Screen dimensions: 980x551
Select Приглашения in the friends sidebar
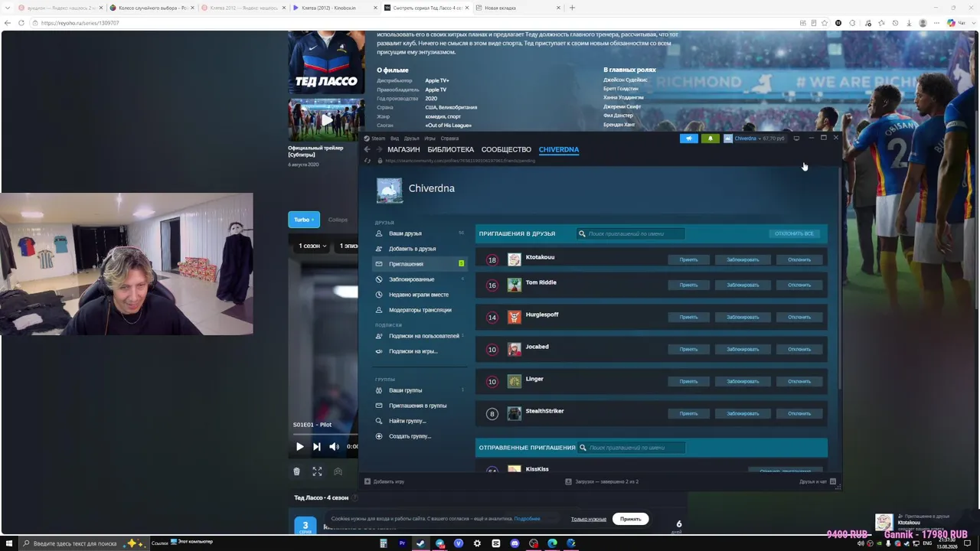[420, 264]
